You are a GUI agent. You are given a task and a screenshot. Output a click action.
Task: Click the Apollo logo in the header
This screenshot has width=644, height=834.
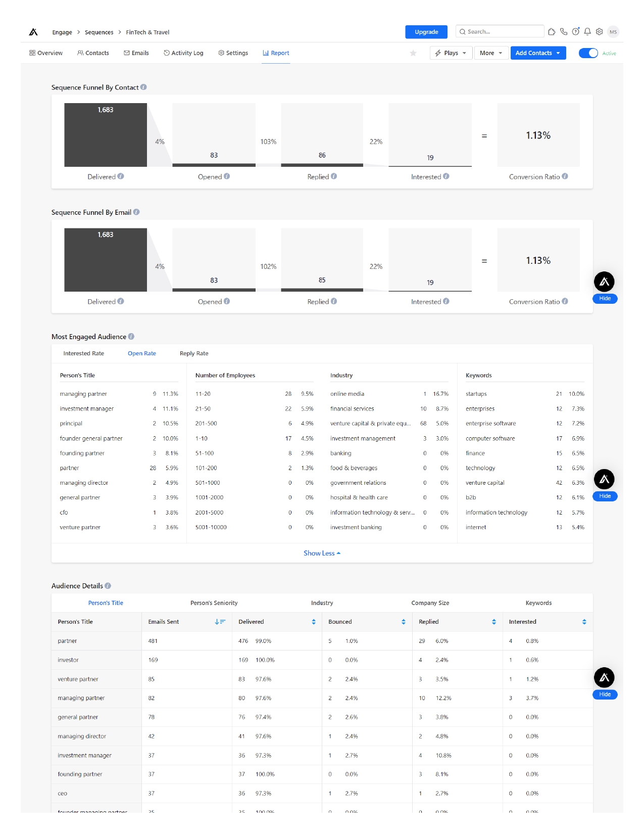pos(33,32)
